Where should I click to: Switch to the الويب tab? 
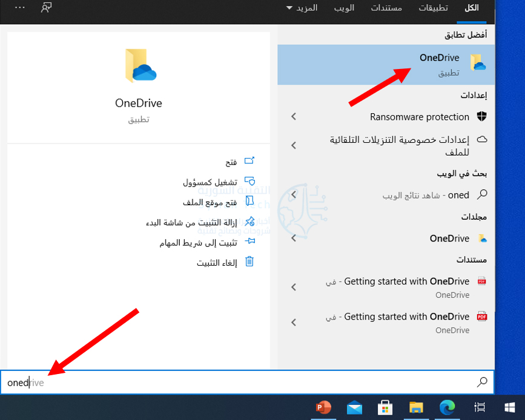[344, 8]
